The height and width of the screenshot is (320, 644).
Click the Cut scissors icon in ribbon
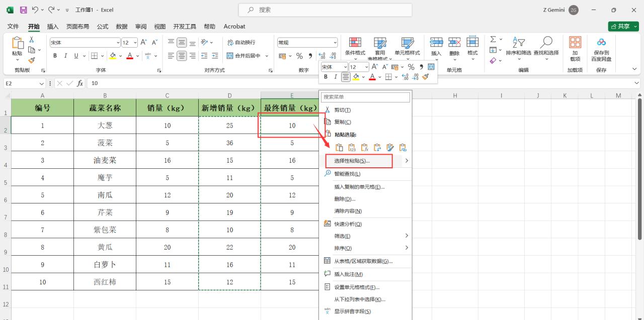pyautogui.click(x=31, y=40)
